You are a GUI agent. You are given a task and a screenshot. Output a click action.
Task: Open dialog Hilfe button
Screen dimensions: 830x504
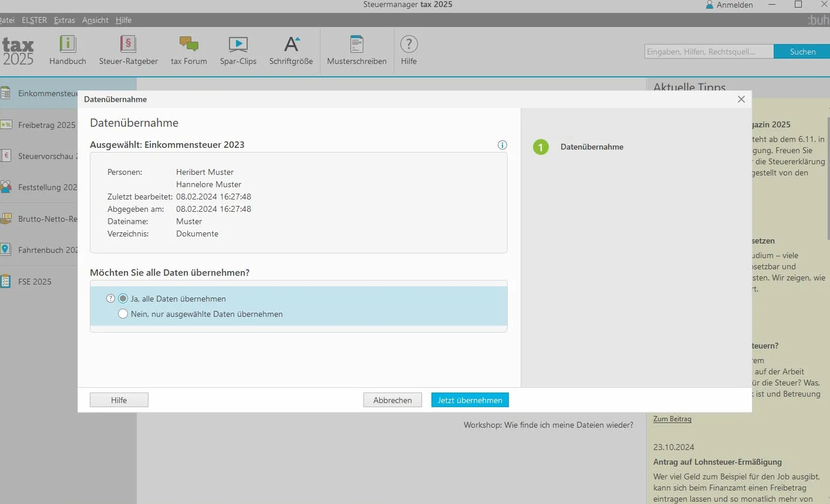[x=119, y=400]
